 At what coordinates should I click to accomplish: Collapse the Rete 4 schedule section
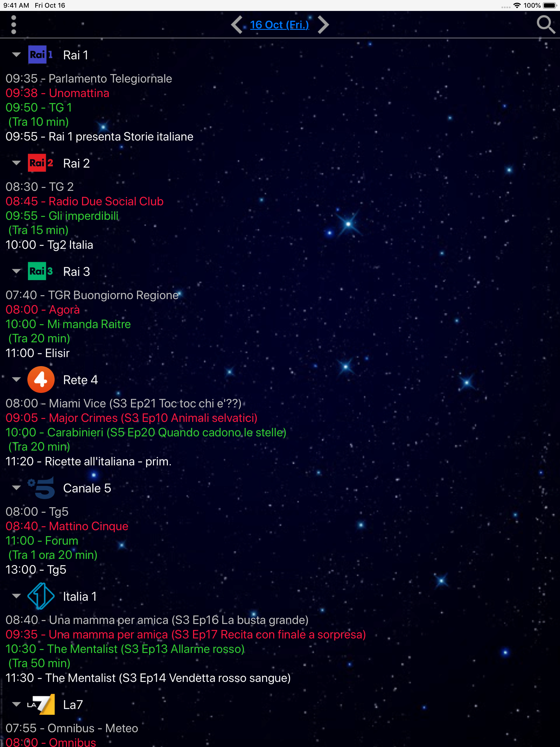point(16,380)
